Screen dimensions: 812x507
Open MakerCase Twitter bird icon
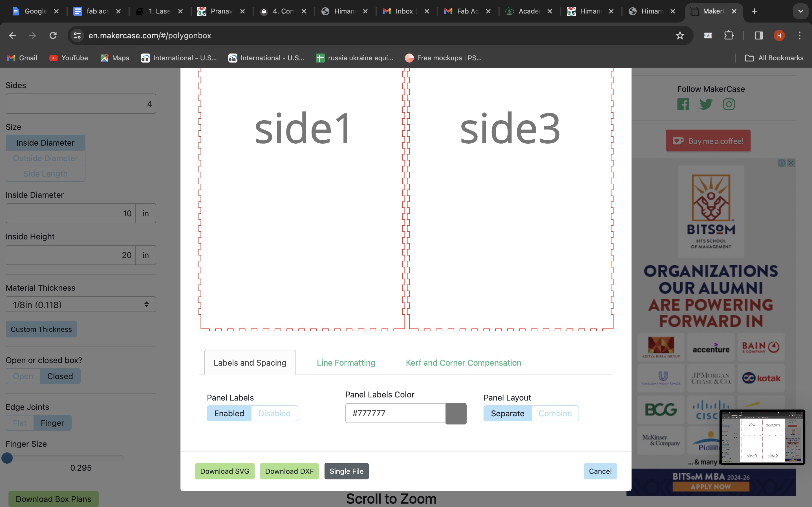(706, 104)
